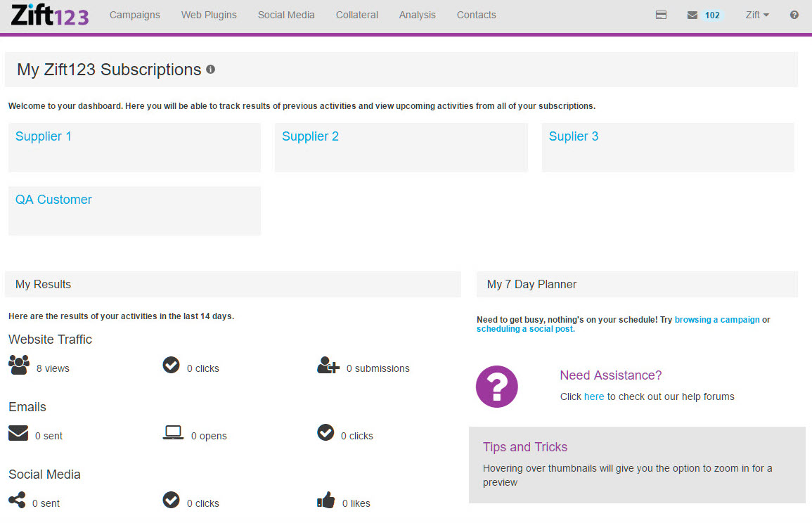
Task: Click the My Zift123 Subscriptions title
Action: (109, 70)
